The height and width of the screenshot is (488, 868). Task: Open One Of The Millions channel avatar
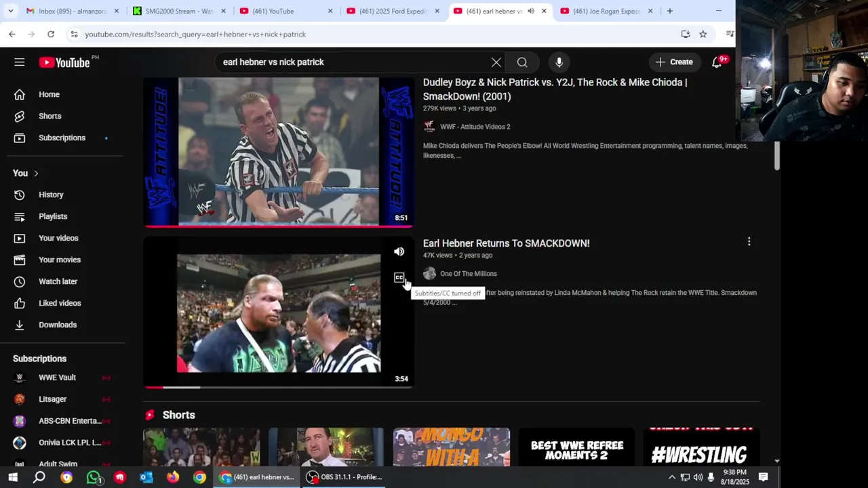tap(429, 274)
